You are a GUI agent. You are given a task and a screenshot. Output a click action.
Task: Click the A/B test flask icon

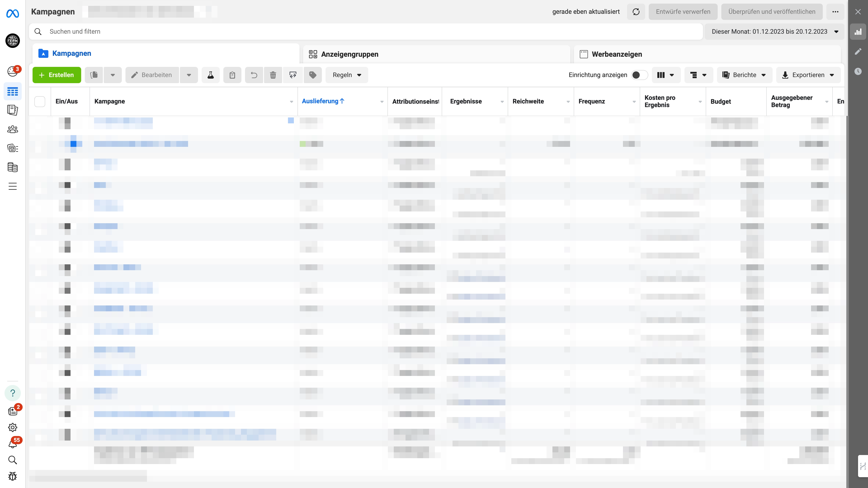point(211,75)
